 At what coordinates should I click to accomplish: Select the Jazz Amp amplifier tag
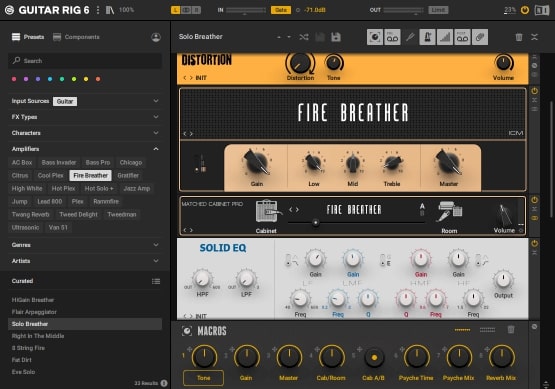click(137, 189)
